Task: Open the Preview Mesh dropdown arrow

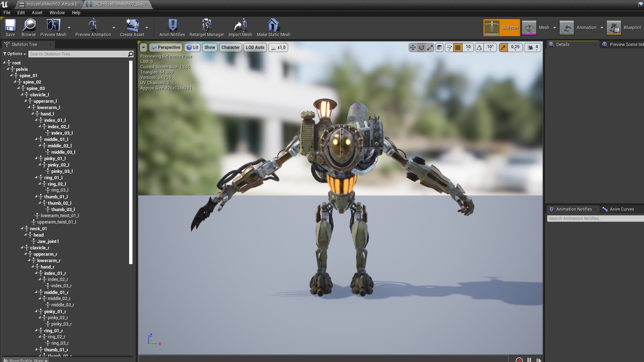Action: click(x=69, y=28)
